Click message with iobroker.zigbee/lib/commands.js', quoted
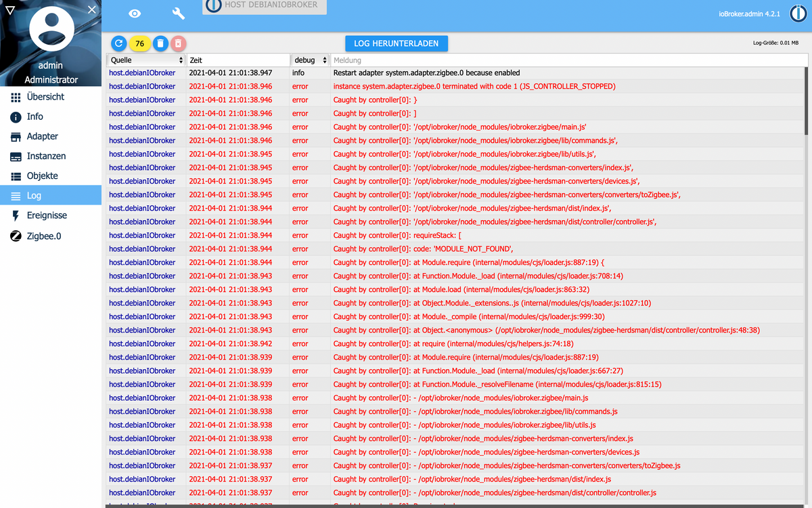 pos(475,140)
